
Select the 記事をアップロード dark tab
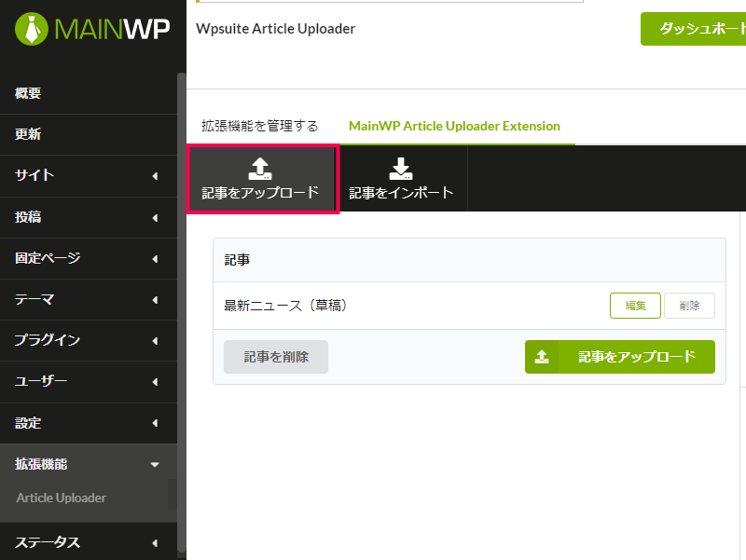tap(261, 179)
